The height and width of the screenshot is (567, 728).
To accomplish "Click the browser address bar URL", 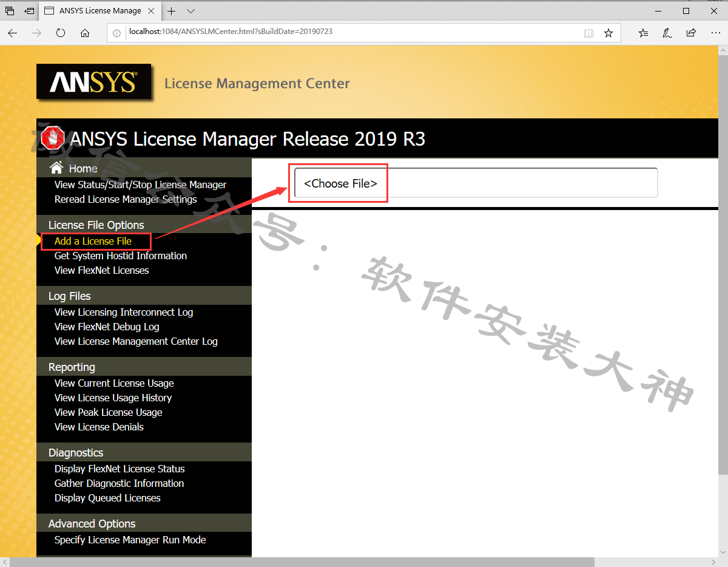I will 231,32.
